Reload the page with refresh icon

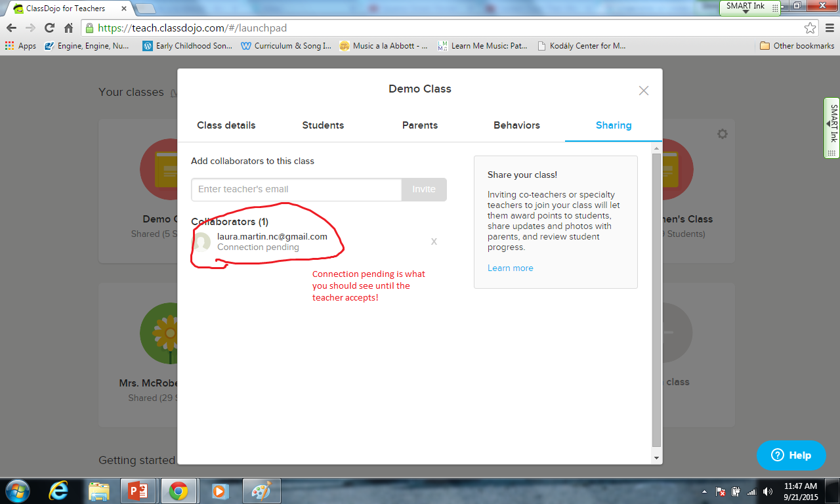point(49,28)
